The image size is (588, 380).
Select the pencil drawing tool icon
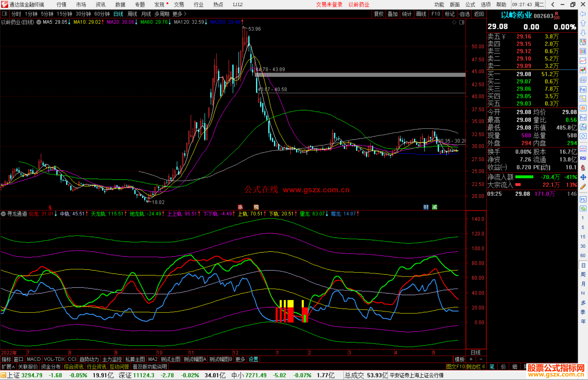pyautogui.click(x=583, y=187)
